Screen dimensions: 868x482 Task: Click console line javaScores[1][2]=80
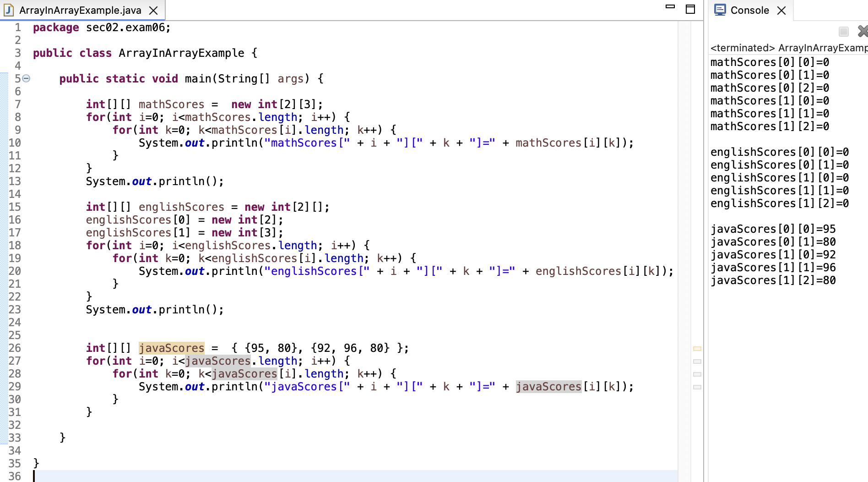coord(773,280)
